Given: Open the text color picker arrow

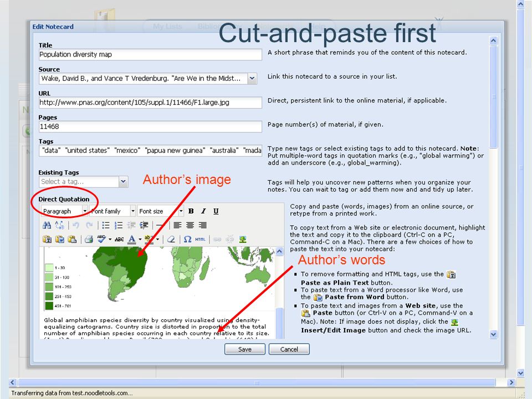Looking at the screenshot, I should pyautogui.click(x=140, y=239).
